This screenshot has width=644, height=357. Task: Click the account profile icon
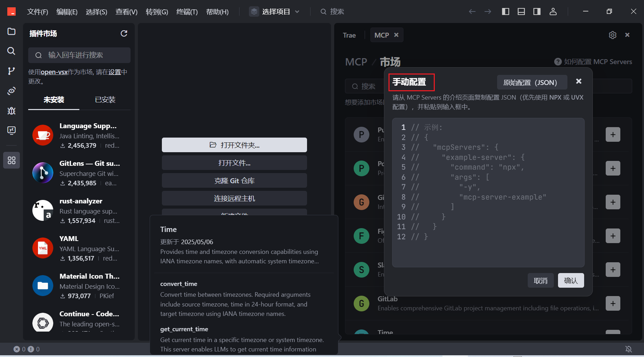(553, 11)
